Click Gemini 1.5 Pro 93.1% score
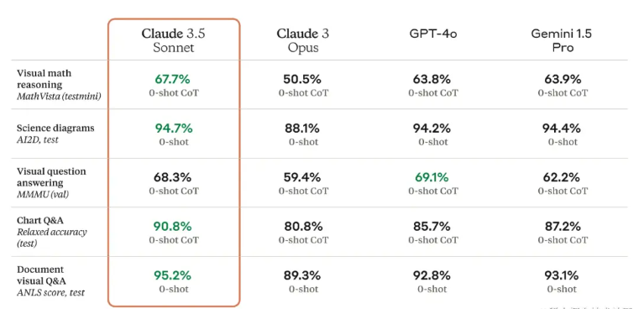The image size is (644, 309). click(x=562, y=275)
